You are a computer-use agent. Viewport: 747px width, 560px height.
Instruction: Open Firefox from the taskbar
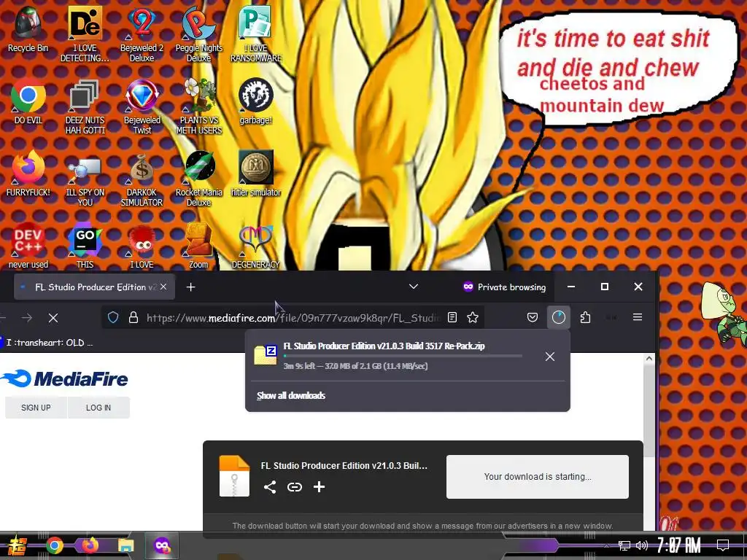[x=90, y=545]
